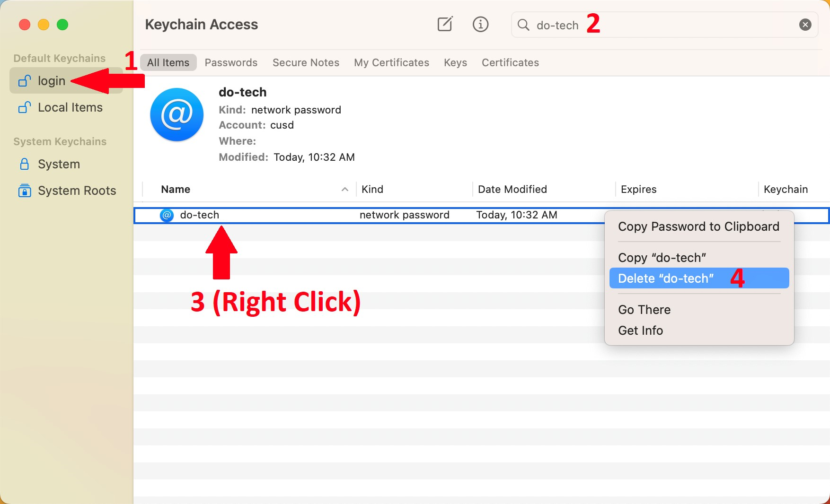Screen dimensions: 830x504
Task: Sort by the Name column header
Action: pos(176,189)
